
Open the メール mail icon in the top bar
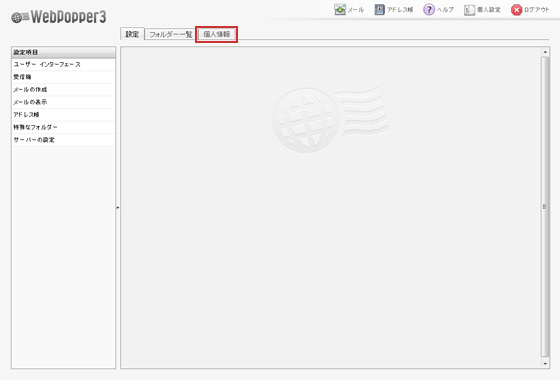[340, 10]
